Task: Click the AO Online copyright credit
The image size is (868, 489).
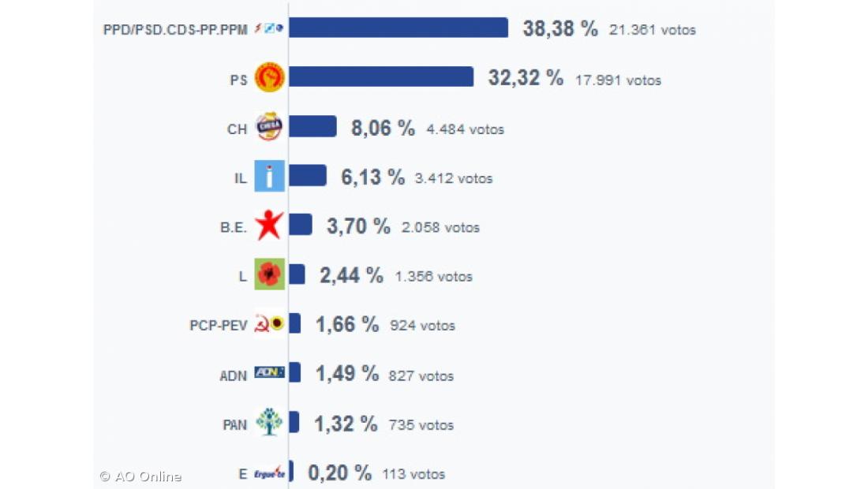Action: pos(141,476)
